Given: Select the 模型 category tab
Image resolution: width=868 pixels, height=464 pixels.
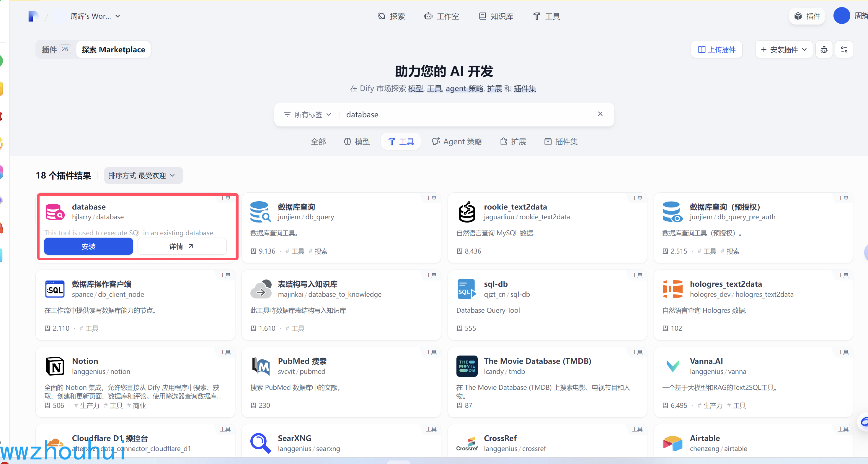Looking at the screenshot, I should (x=357, y=142).
